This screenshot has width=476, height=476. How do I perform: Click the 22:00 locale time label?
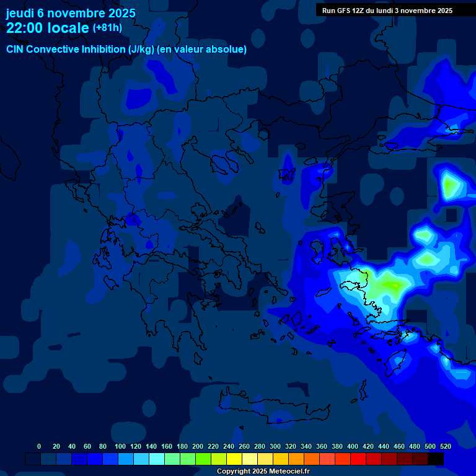[48, 28]
